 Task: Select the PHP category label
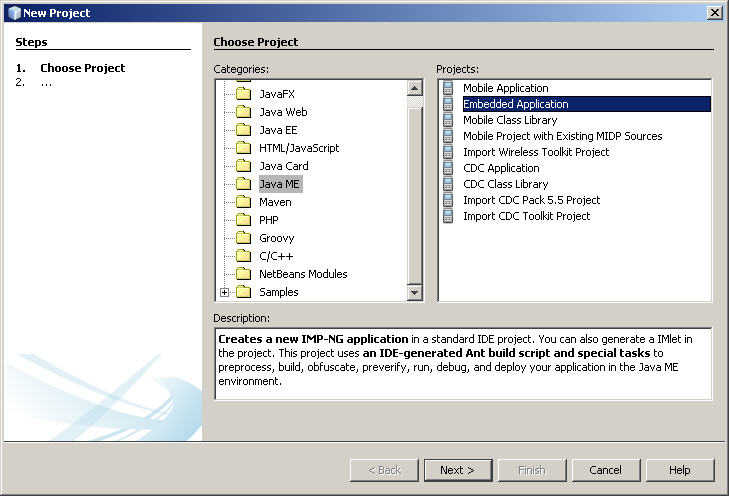tap(269, 220)
